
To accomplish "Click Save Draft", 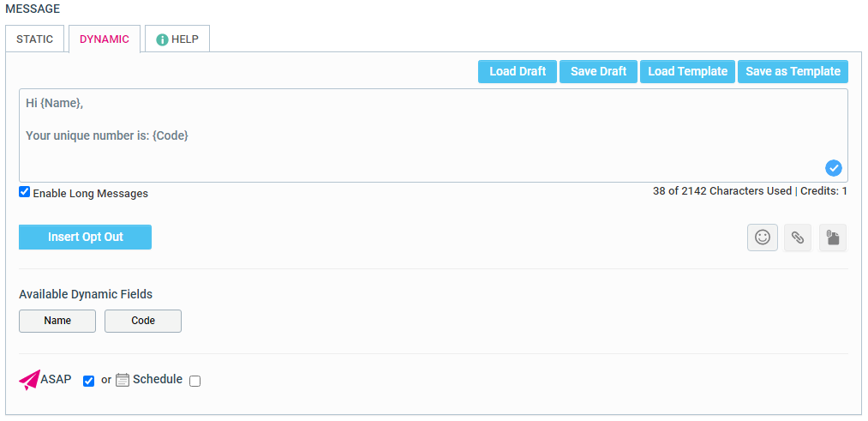I will pos(598,71).
